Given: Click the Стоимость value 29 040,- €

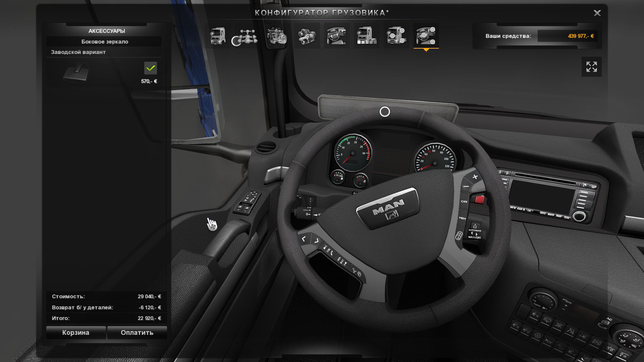Looking at the screenshot, I should (x=149, y=296).
